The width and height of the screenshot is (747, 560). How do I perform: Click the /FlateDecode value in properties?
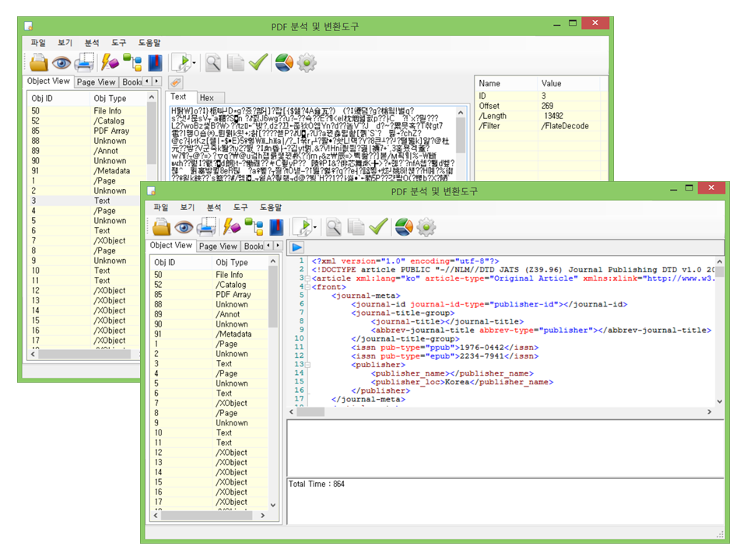[x=565, y=126]
